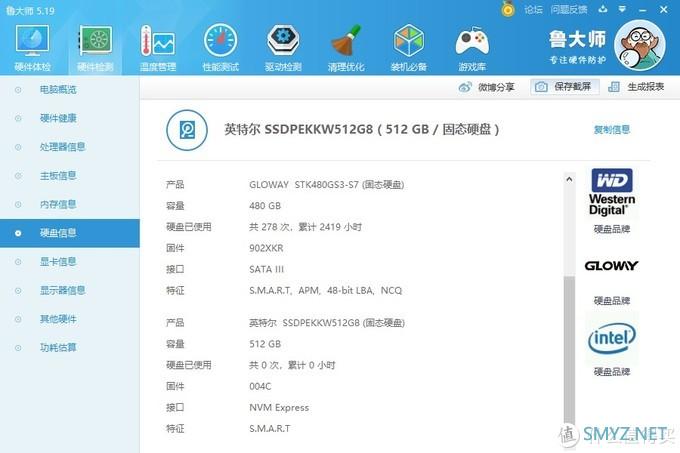This screenshot has height=453, width=680.
Task: Open 装机必备 box icon
Action: click(409, 41)
